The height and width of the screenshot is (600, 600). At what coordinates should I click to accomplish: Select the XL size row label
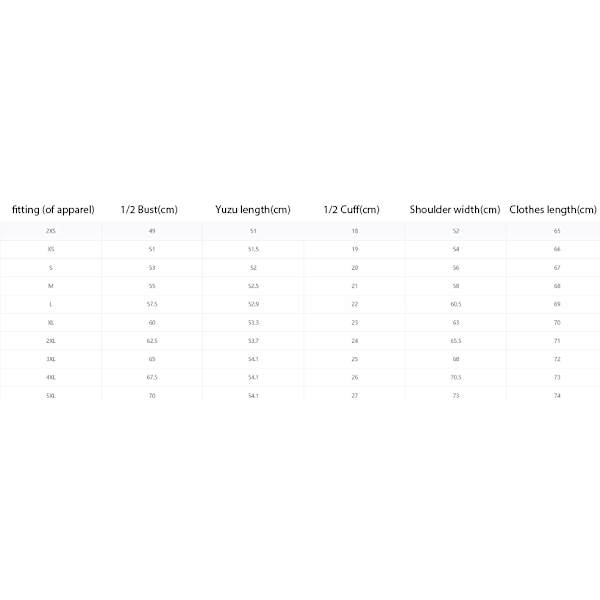click(51, 323)
